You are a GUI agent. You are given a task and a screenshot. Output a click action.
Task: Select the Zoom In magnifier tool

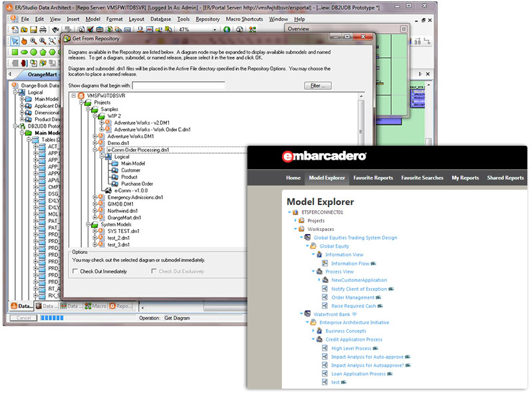click(33, 41)
